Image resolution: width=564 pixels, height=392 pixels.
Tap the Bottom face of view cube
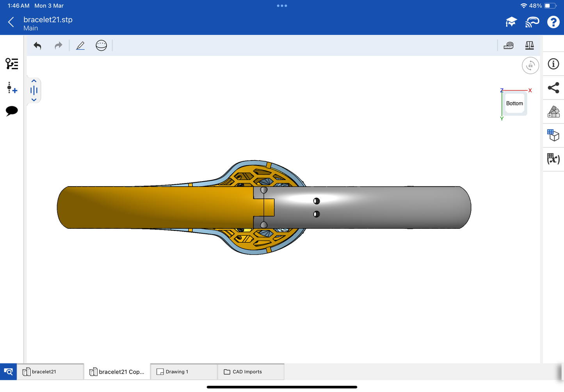[514, 103]
